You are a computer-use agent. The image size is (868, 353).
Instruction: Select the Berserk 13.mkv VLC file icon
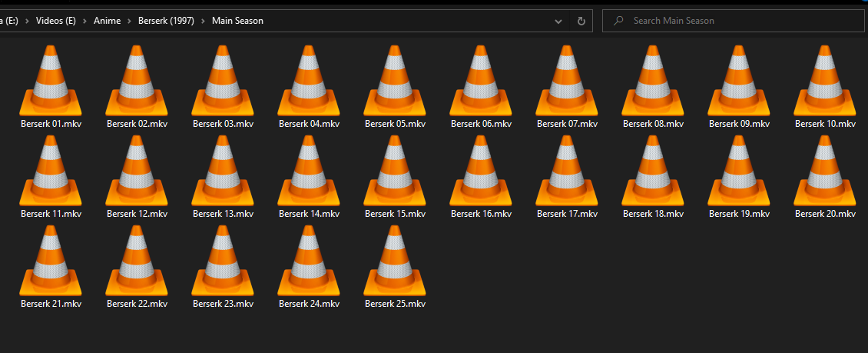223,171
